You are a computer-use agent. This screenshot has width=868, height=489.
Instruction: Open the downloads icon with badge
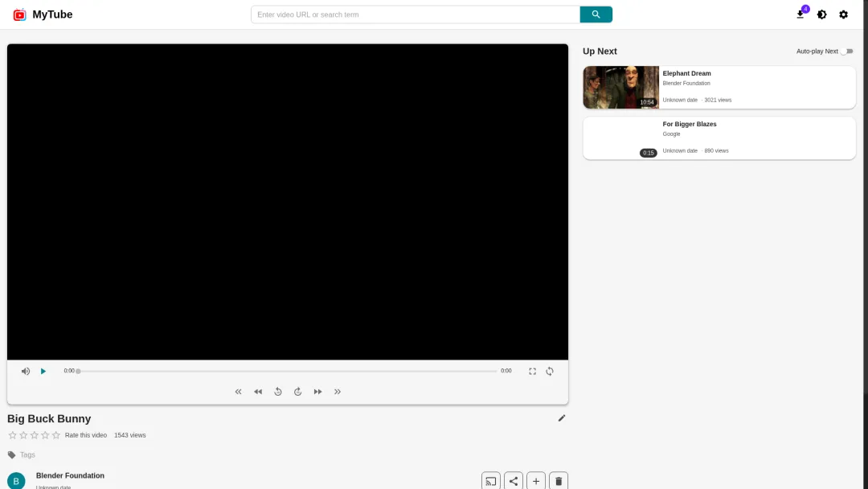pyautogui.click(x=800, y=14)
